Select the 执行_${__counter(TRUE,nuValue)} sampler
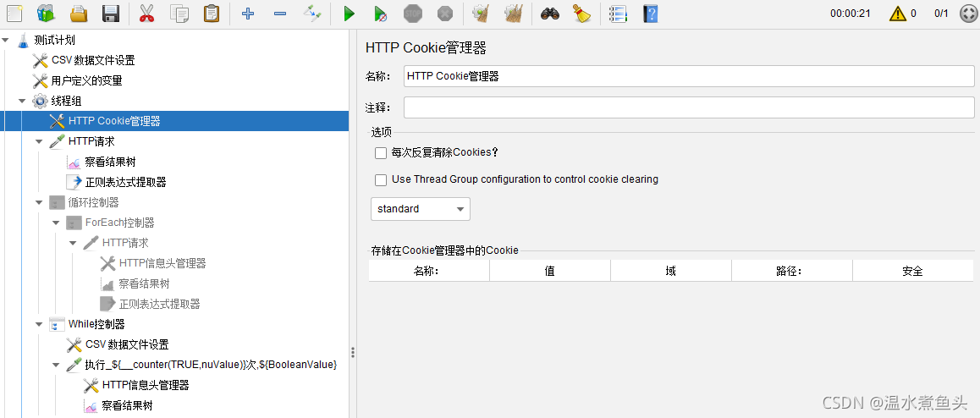Image resolution: width=980 pixels, height=418 pixels. tap(212, 364)
